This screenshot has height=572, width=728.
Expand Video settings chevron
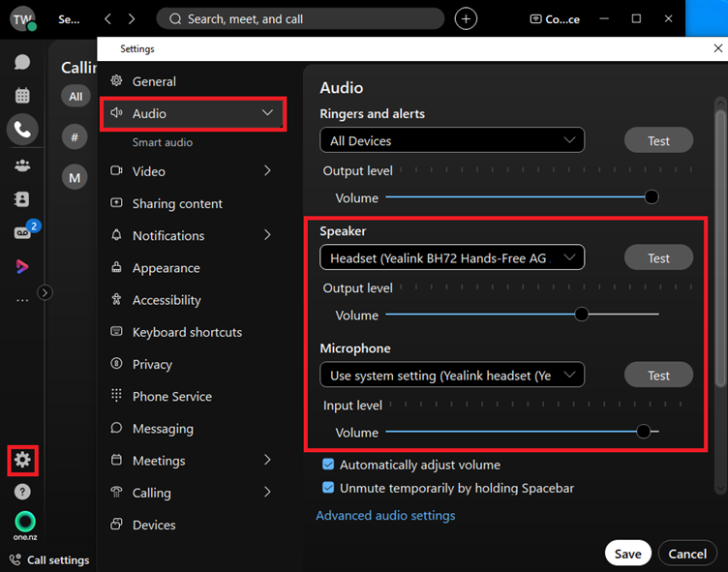coord(267,171)
